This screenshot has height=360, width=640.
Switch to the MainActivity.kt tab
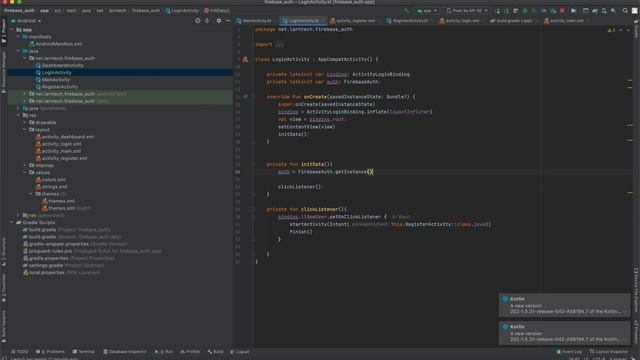coord(256,20)
